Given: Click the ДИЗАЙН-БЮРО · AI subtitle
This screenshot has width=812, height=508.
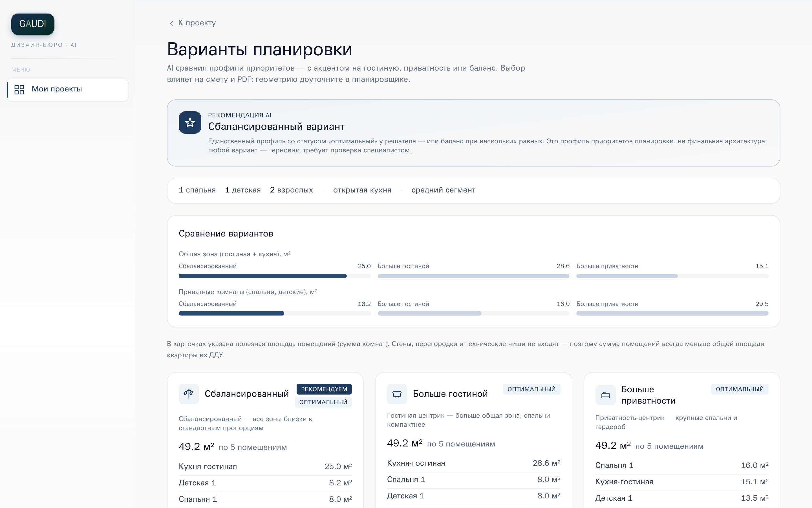Looking at the screenshot, I should tap(44, 45).
